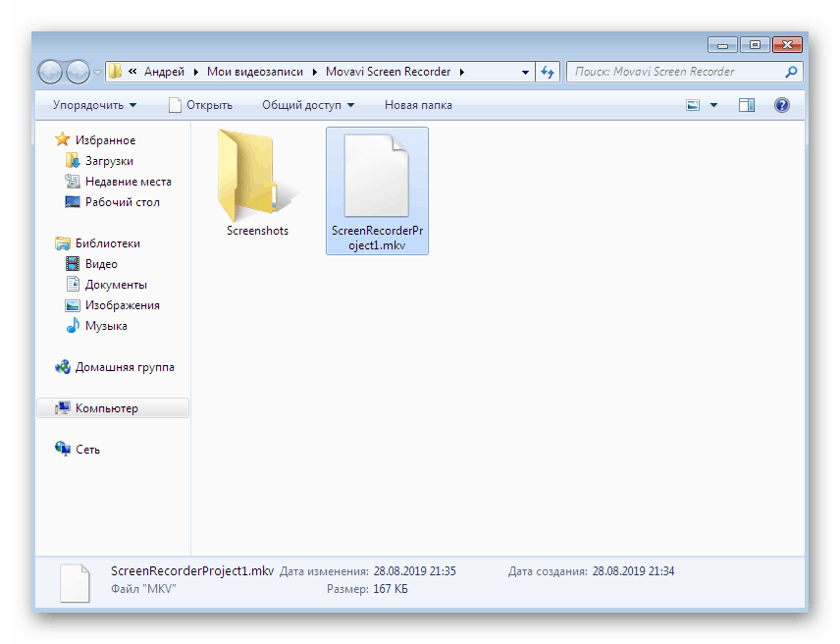Select Избранное in navigation pane
Screen dimensions: 840x644
point(106,140)
